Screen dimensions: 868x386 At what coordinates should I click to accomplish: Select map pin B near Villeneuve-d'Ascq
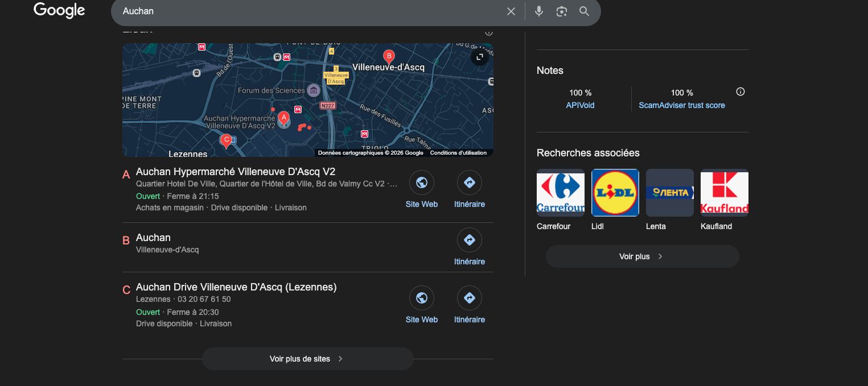[389, 57]
